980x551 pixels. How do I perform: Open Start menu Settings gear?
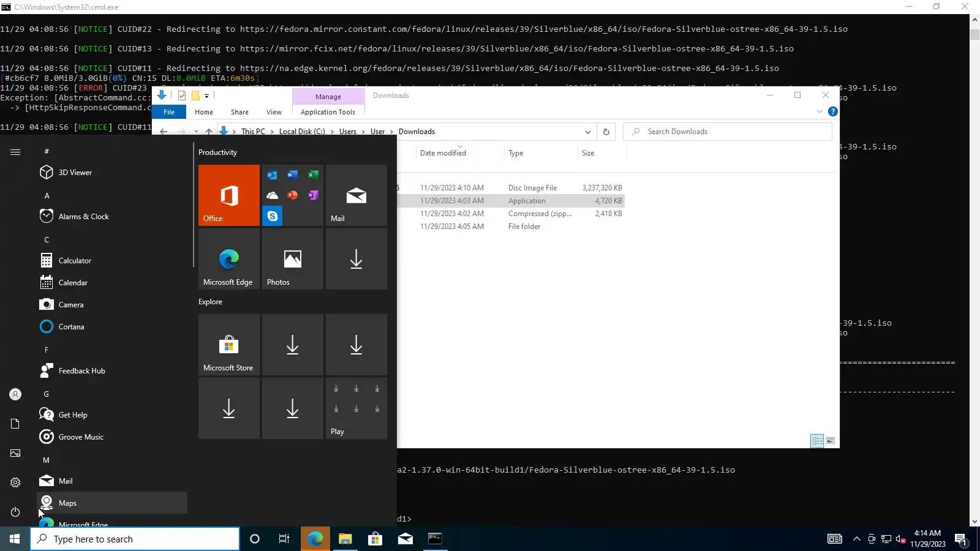pyautogui.click(x=15, y=482)
